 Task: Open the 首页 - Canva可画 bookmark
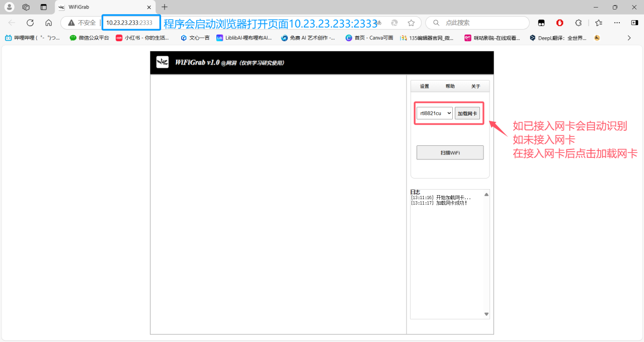(369, 38)
